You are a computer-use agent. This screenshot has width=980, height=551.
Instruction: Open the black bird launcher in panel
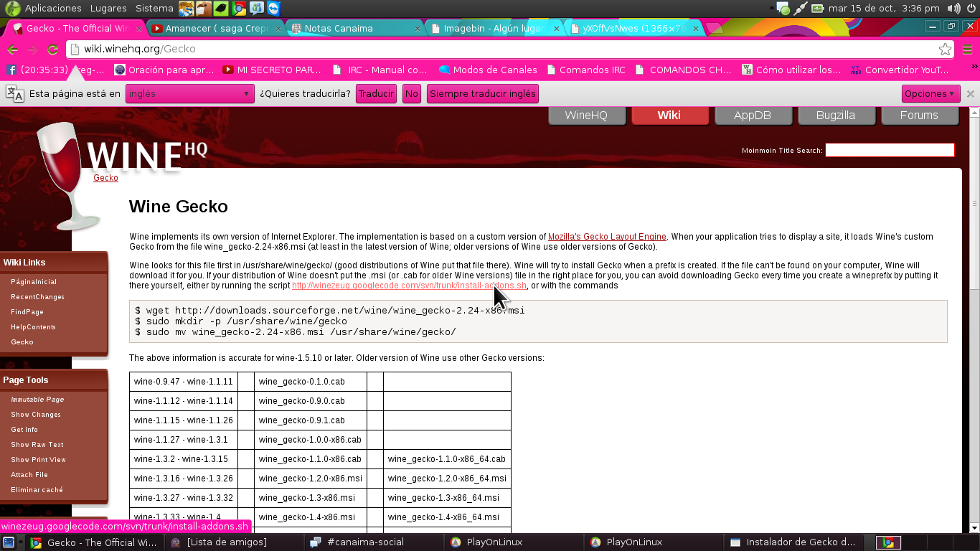(x=222, y=9)
